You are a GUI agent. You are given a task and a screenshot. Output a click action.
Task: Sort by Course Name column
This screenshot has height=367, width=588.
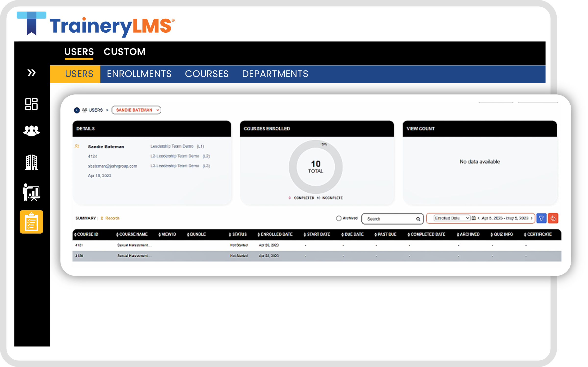(132, 234)
